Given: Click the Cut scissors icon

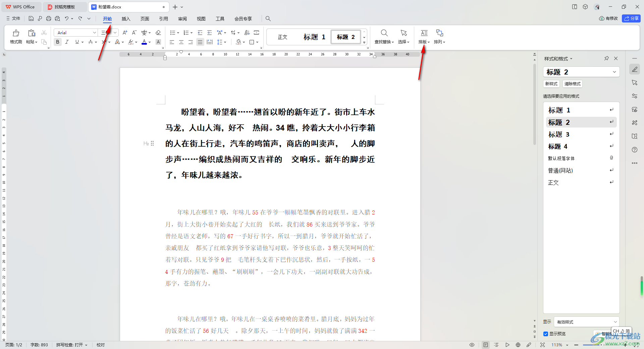Looking at the screenshot, I should 44,33.
